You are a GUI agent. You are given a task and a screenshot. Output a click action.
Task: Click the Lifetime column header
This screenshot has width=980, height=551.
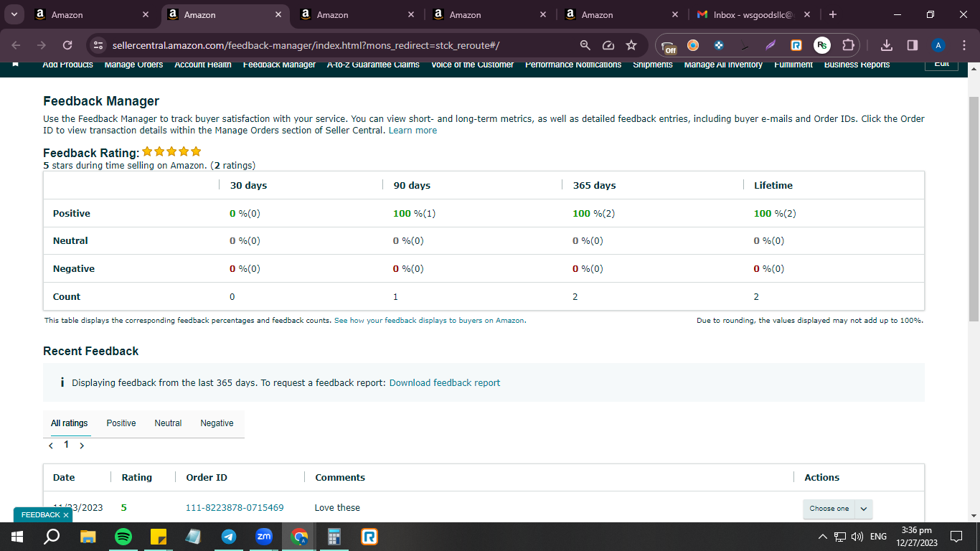click(x=773, y=186)
